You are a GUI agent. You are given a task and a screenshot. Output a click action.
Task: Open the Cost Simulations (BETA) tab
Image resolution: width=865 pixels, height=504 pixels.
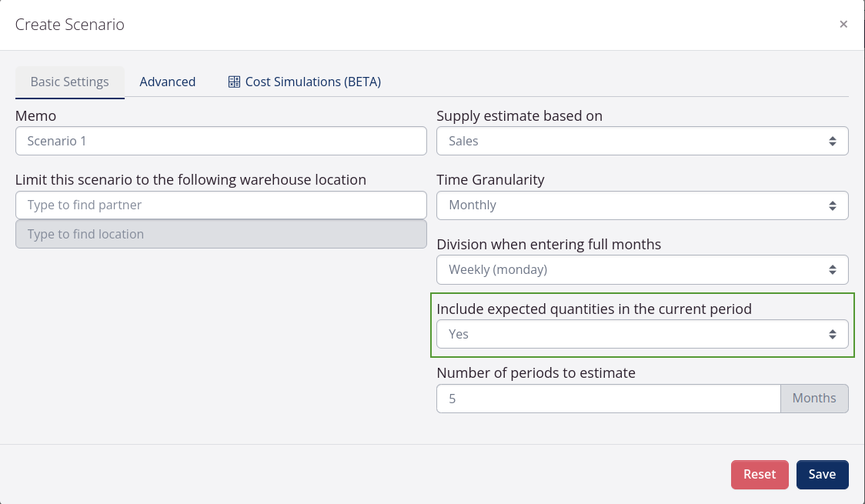[x=304, y=81]
